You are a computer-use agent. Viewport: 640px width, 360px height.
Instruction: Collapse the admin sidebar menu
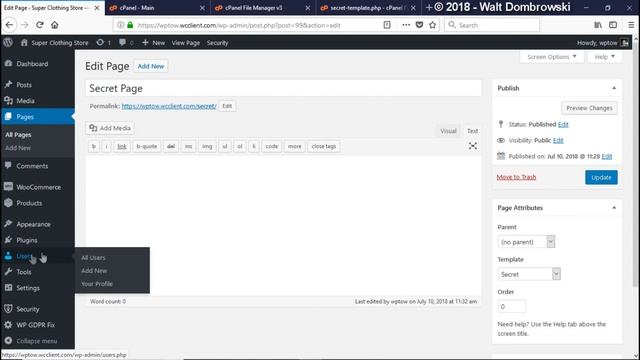[37, 341]
